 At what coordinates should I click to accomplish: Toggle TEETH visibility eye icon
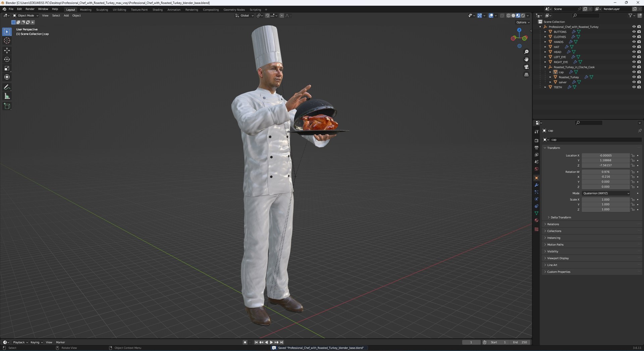(634, 87)
